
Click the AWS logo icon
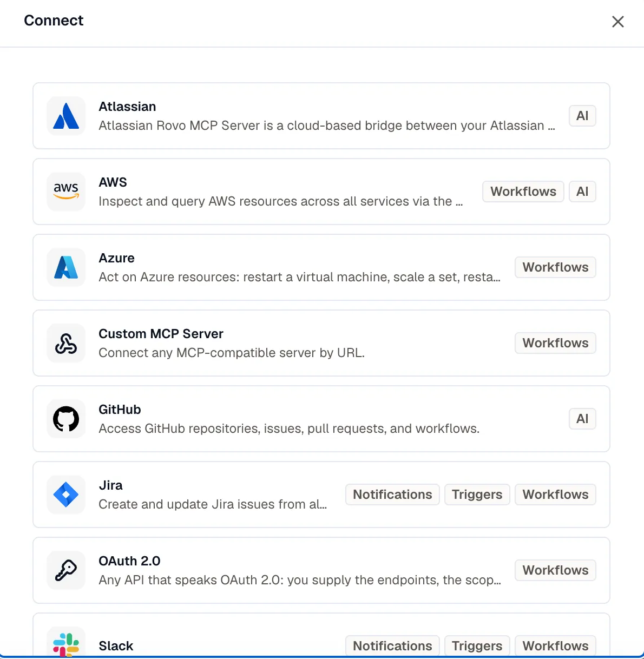click(66, 192)
